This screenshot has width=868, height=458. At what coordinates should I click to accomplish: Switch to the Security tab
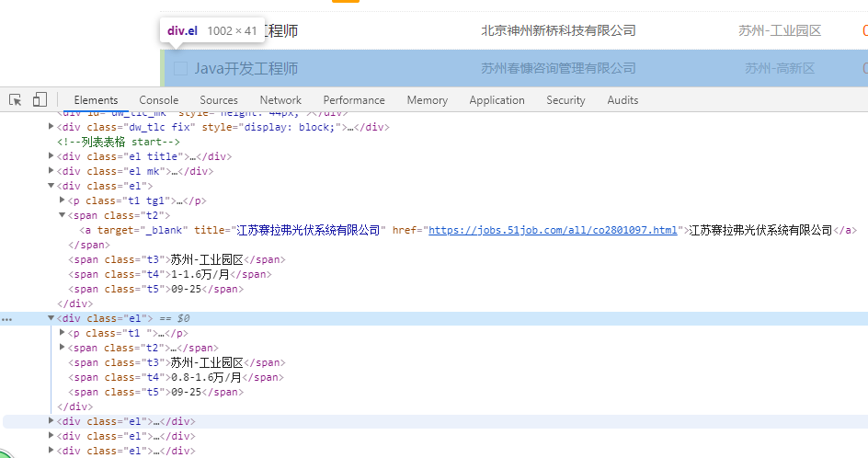565,100
